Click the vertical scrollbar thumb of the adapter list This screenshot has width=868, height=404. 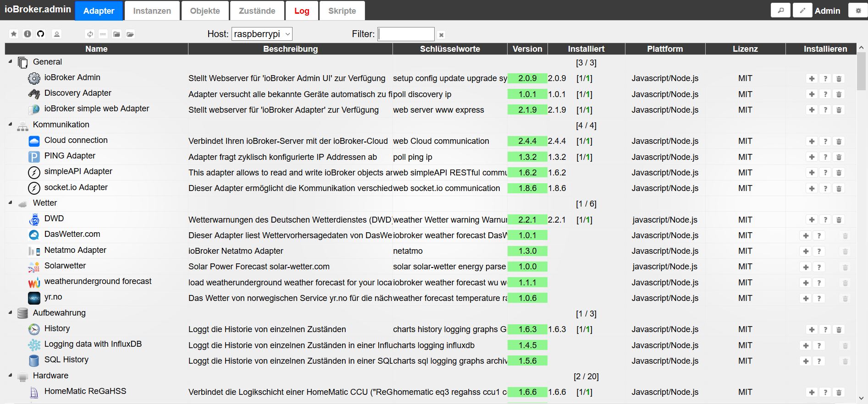coord(861,71)
